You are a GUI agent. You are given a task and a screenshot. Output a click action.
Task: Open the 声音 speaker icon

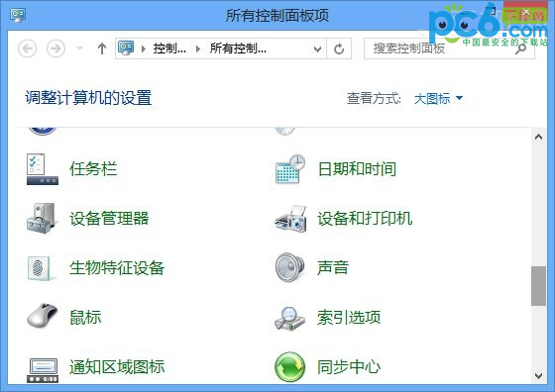pos(289,267)
